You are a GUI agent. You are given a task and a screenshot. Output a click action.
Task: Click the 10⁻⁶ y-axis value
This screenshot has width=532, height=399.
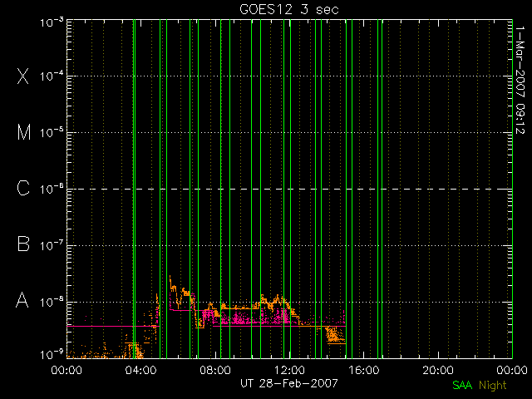click(52, 189)
